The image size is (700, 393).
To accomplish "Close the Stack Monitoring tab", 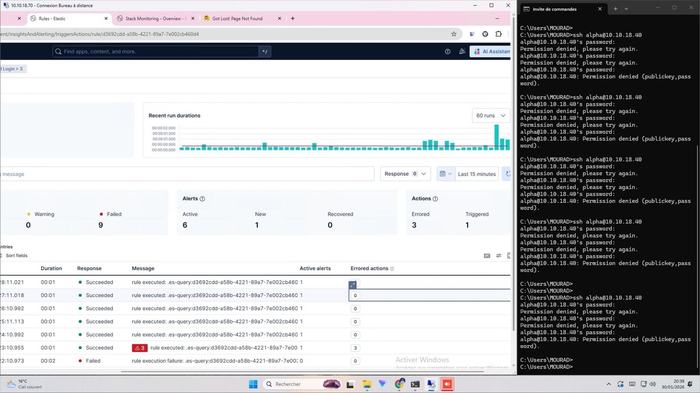I will pyautogui.click(x=192, y=19).
